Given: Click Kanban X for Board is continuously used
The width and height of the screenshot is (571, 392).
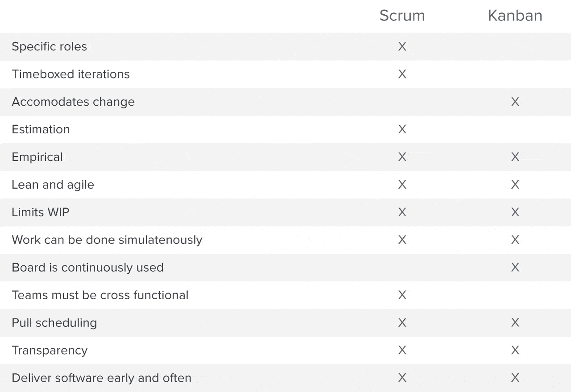Looking at the screenshot, I should (515, 268).
